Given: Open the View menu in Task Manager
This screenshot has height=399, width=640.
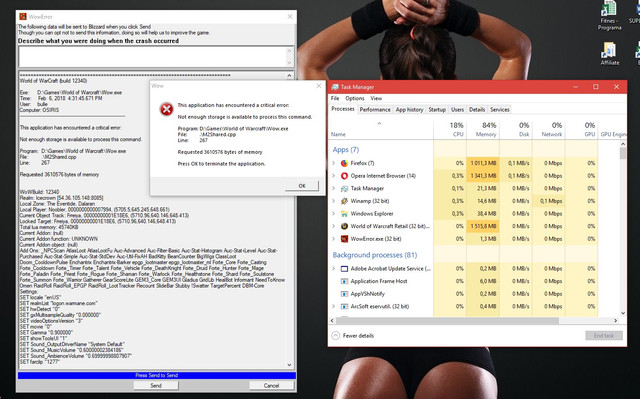Looking at the screenshot, I should 376,98.
